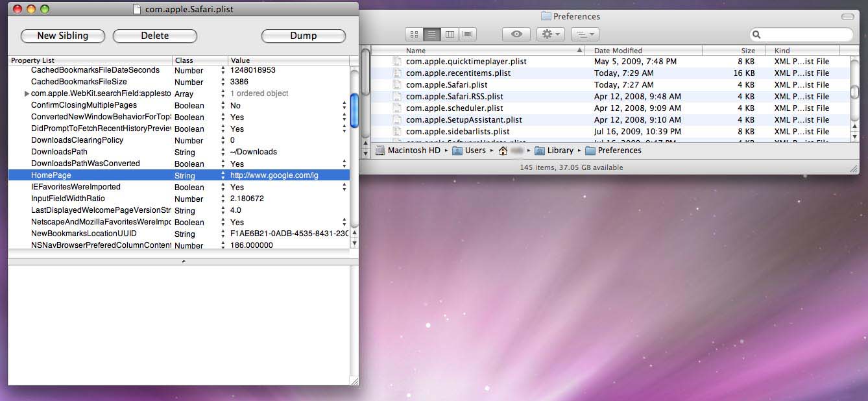Select com.apple.scheduler.plist file name in Finder
The height and width of the screenshot is (401, 868).
point(455,108)
